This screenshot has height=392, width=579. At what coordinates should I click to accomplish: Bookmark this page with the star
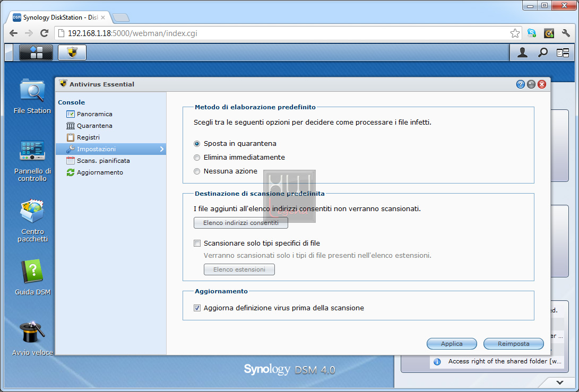pyautogui.click(x=515, y=33)
